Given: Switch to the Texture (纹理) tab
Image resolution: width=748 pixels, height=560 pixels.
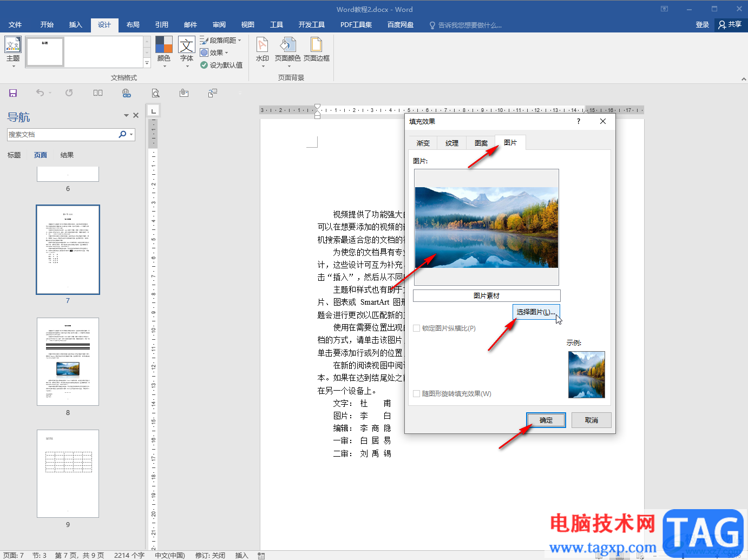Looking at the screenshot, I should (452, 143).
